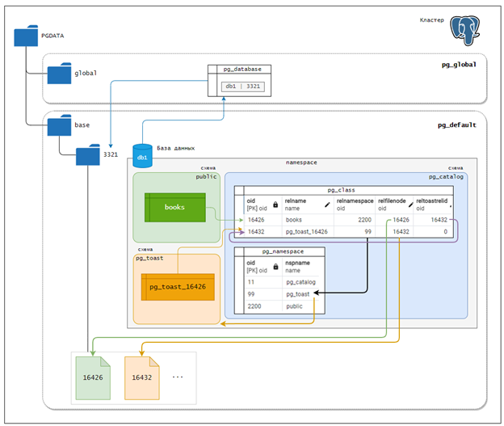
Task: Select the pg_toast_16426 row in pg_class
Action: click(x=349, y=232)
